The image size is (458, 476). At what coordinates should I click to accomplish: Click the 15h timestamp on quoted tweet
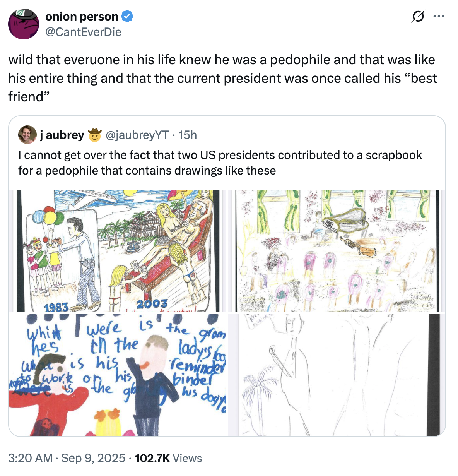(188, 135)
